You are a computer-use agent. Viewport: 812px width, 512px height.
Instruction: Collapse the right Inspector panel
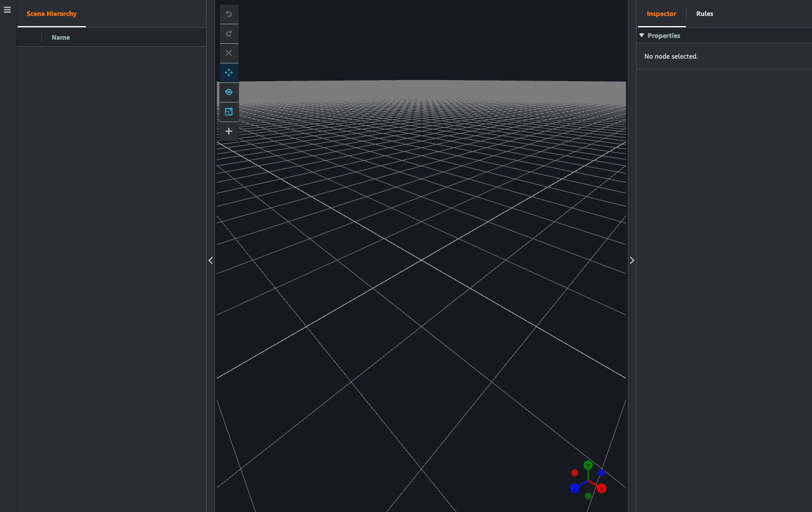[632, 260]
